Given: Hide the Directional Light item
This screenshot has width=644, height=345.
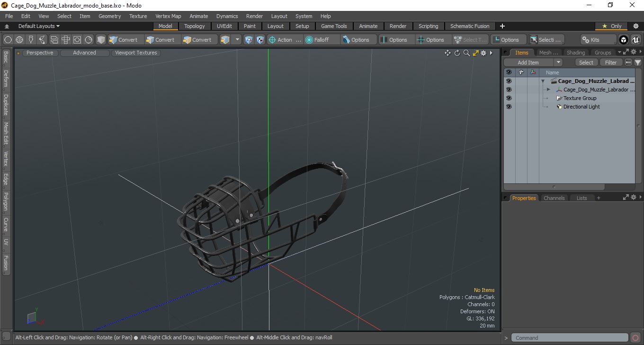Looking at the screenshot, I should point(509,107).
